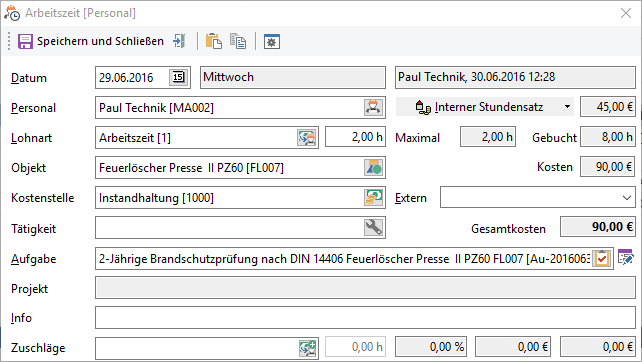Open the Lohnart selection icon
Image resolution: width=642 pixels, height=362 pixels.
307,138
